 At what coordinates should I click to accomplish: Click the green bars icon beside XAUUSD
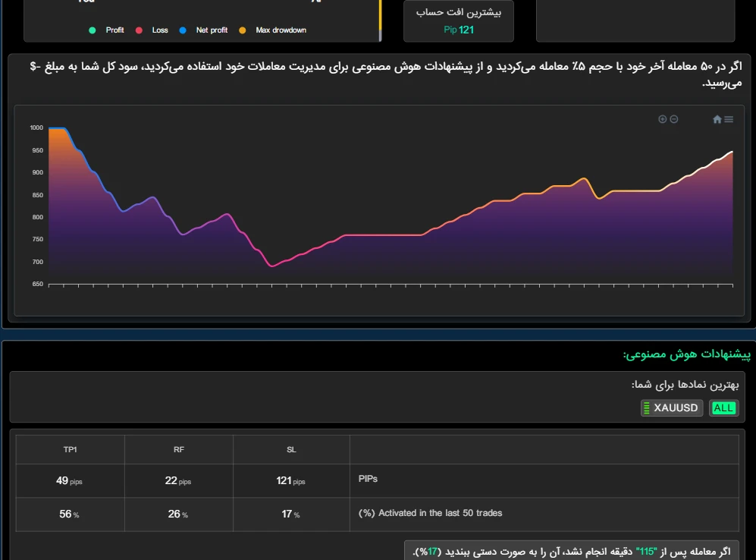(x=647, y=408)
